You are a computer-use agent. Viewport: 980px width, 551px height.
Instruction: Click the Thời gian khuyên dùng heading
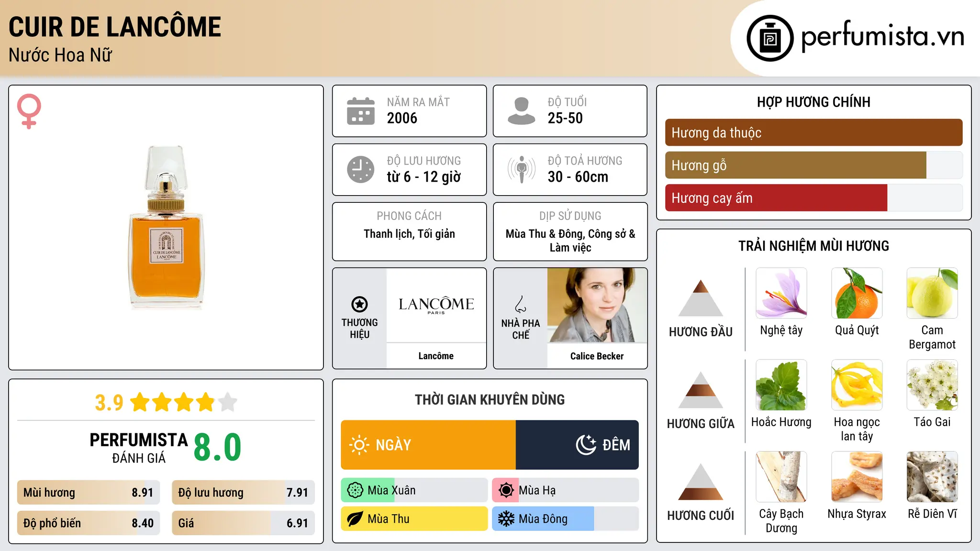point(490,399)
